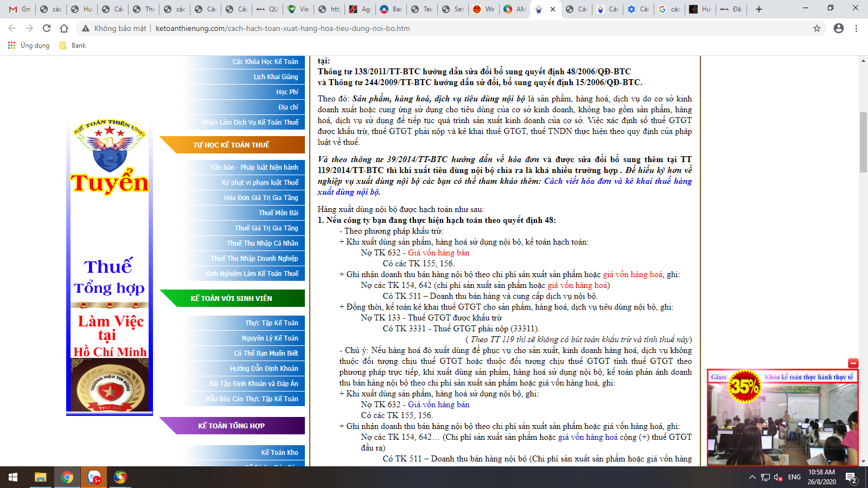Image resolution: width=868 pixels, height=488 pixels.
Task: Open the Zalo taskbar app with 5+ badge
Action: (x=94, y=477)
